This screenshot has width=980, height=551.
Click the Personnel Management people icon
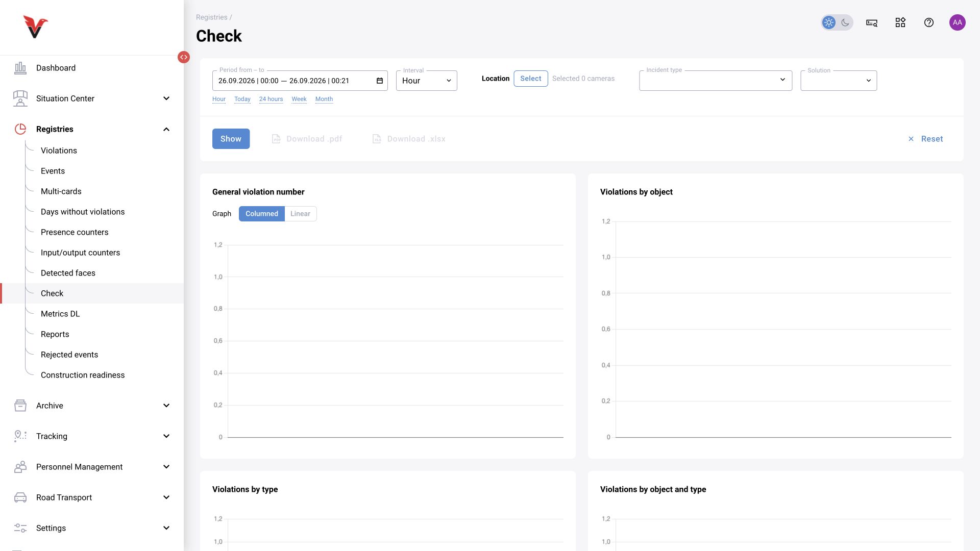pos(20,467)
